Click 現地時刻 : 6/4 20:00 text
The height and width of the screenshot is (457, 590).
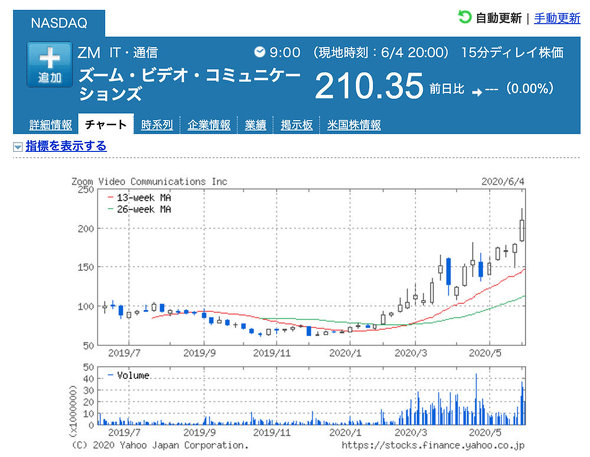point(381,53)
